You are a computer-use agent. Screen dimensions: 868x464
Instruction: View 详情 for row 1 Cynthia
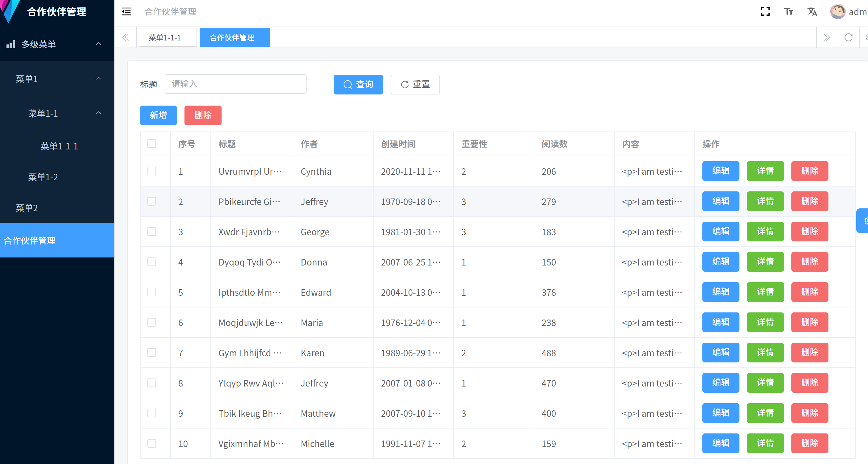point(765,171)
